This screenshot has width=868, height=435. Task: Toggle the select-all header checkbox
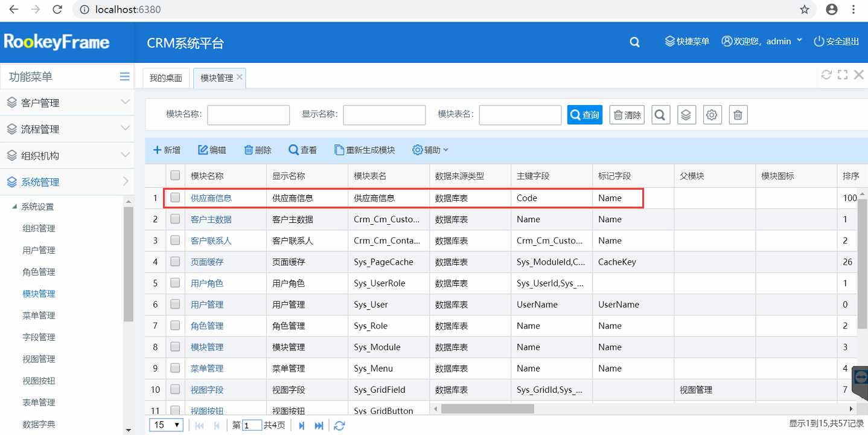175,175
